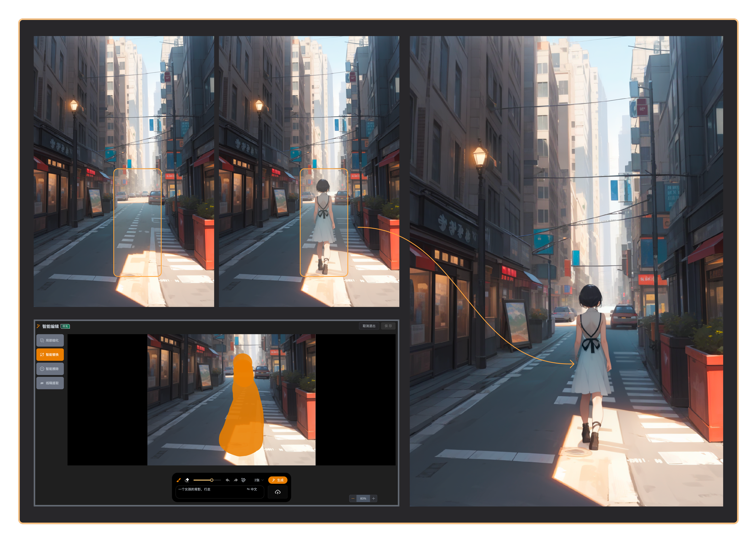Switch to 智能擦除 mode
The height and width of the screenshot is (542, 756).
[50, 369]
